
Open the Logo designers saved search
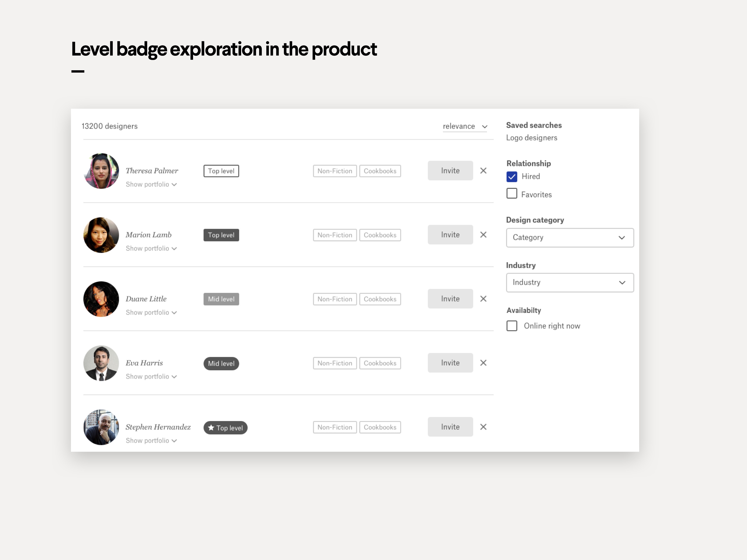coord(532,138)
